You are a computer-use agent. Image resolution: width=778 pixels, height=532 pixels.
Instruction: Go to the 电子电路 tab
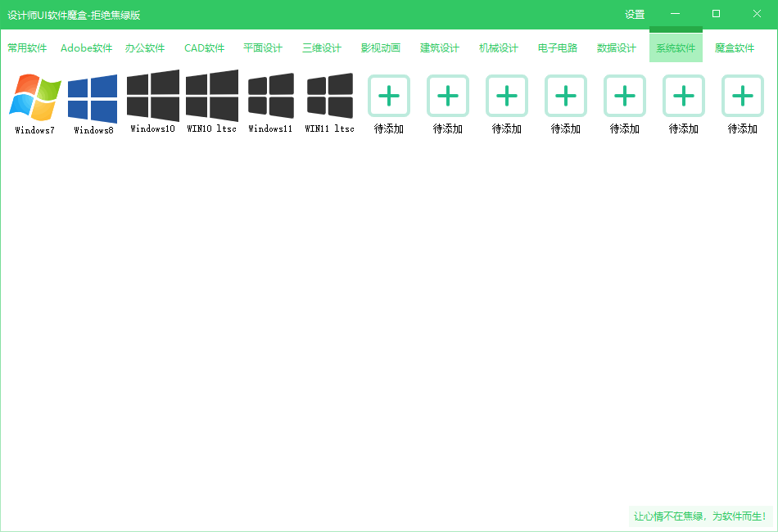click(x=558, y=48)
